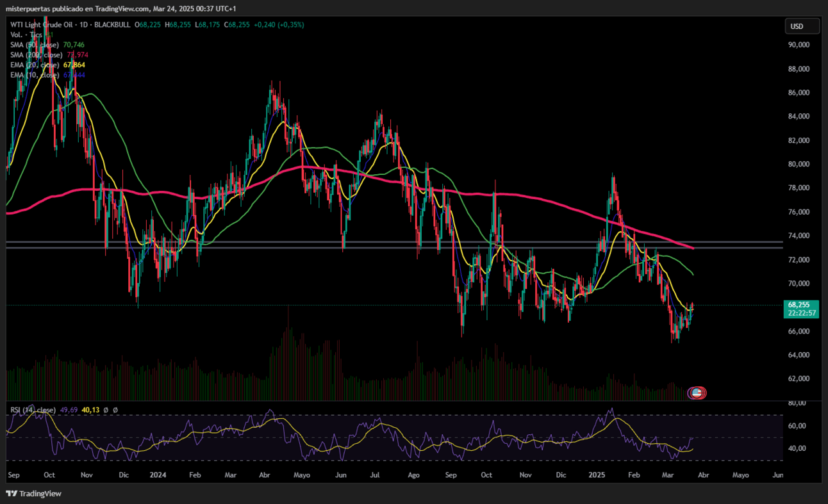Click the 90,000 price level on axis
Viewport: 828px width, 504px height.
(799, 45)
